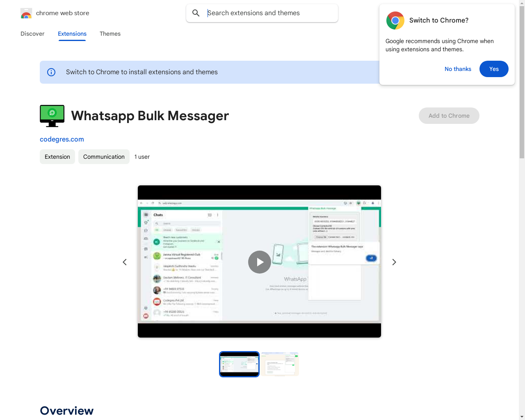The width and height of the screenshot is (525, 420).
Task: Go to the previous screenshot with the left chevron
Action: (x=125, y=262)
